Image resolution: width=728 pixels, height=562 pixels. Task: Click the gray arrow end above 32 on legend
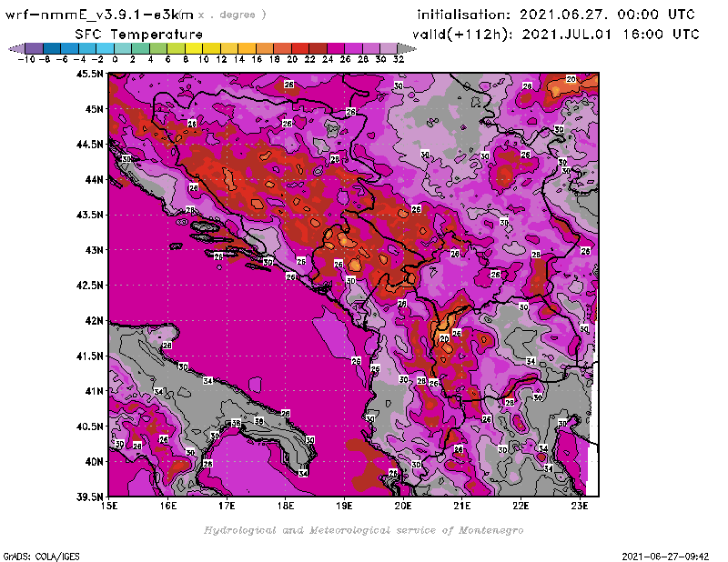pos(407,48)
